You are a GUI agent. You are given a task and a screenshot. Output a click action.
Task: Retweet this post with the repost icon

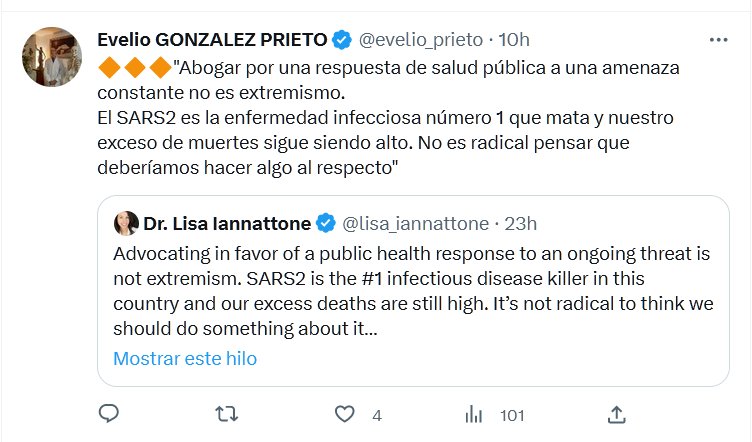tap(227, 413)
